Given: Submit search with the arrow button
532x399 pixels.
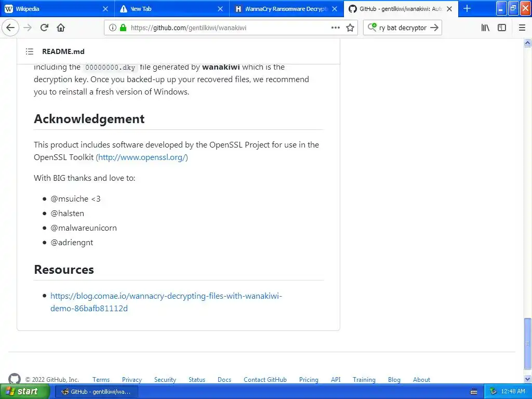Looking at the screenshot, I should coord(434,28).
